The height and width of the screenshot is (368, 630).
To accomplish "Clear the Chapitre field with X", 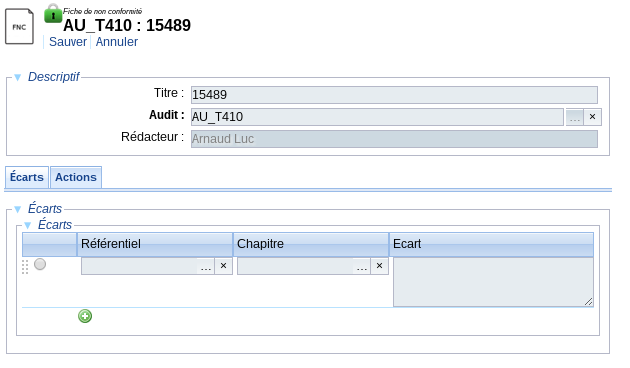I will (x=379, y=266).
